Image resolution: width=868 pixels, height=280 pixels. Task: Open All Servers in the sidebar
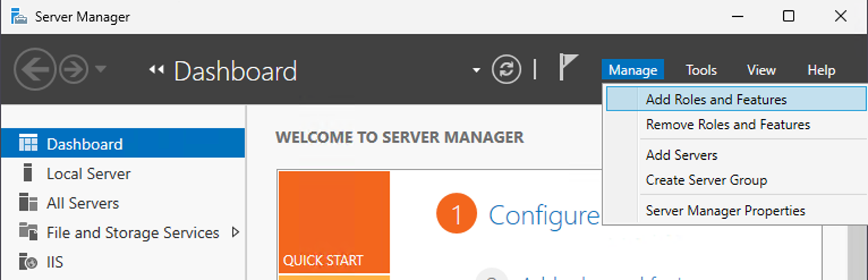[123, 203]
